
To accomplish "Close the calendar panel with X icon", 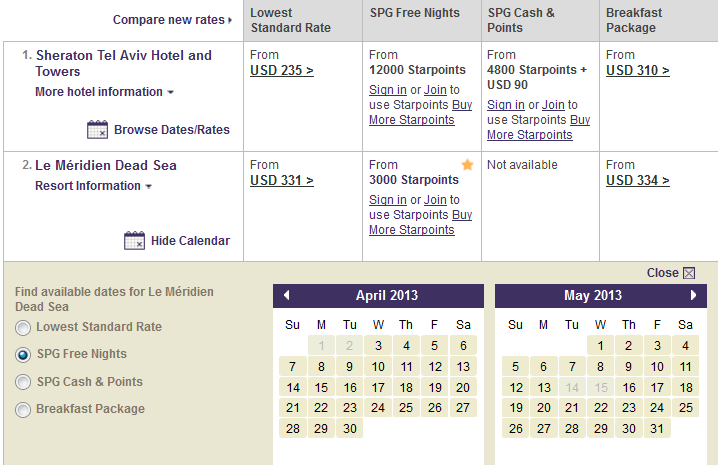I will pyautogui.click(x=689, y=273).
